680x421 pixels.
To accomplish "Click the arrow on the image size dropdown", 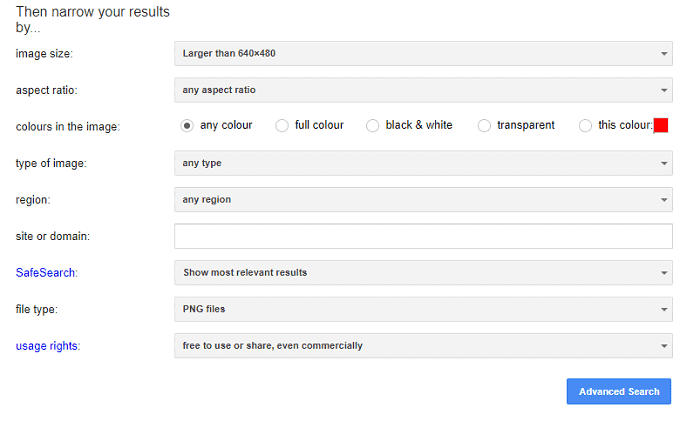I will coord(664,54).
